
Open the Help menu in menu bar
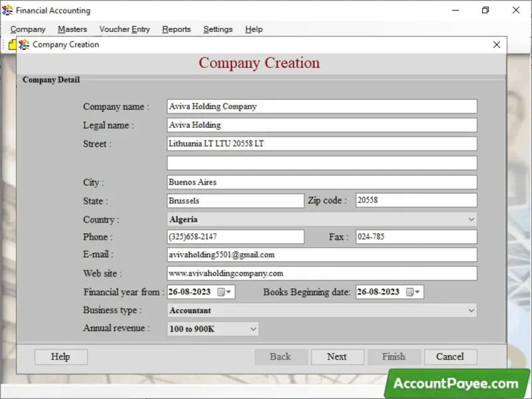[x=254, y=29]
